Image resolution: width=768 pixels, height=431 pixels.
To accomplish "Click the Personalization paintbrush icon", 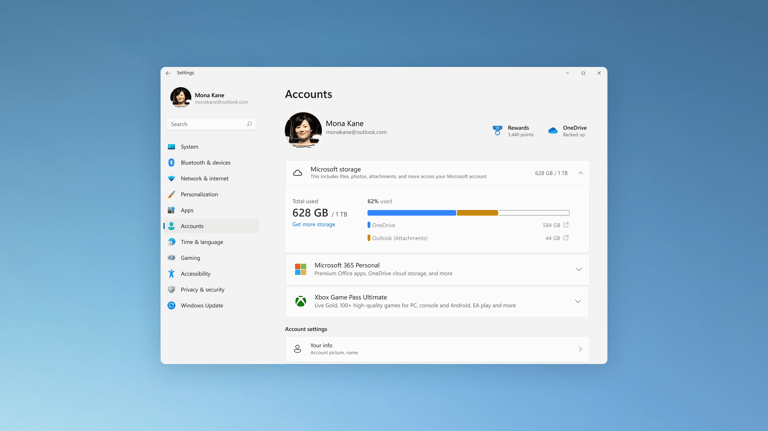I will pos(171,194).
